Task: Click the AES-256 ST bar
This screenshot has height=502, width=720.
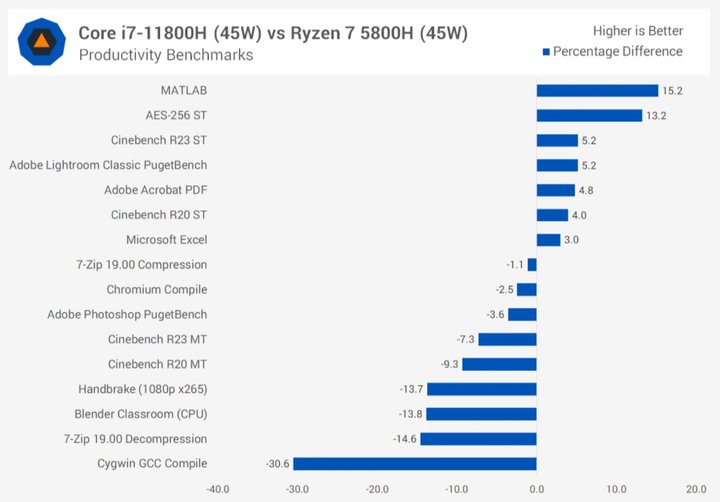Action: 590,116
